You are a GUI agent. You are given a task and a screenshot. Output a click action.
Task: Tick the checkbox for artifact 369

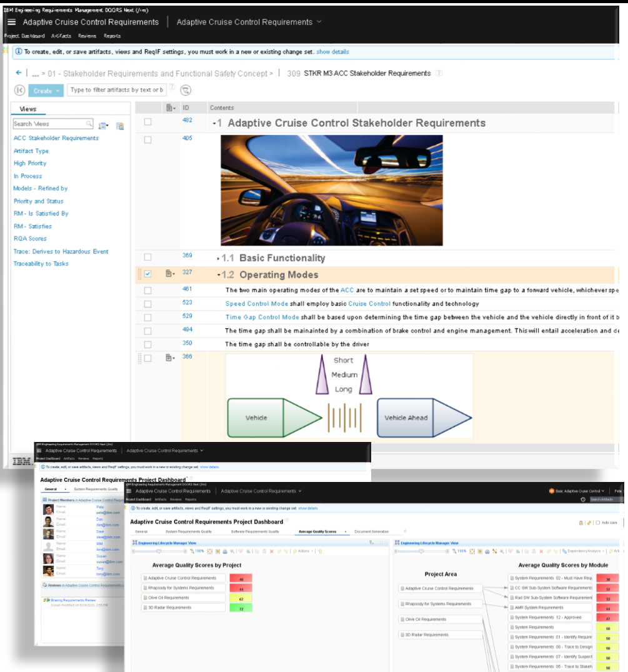148,257
